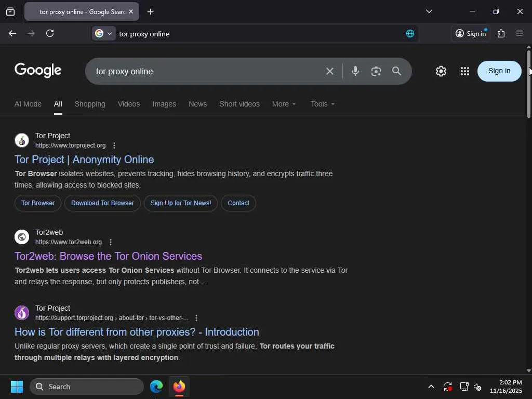Viewport: 532px width, 399px height.
Task: Expand the More search filters dropdown
Action: pyautogui.click(x=284, y=104)
